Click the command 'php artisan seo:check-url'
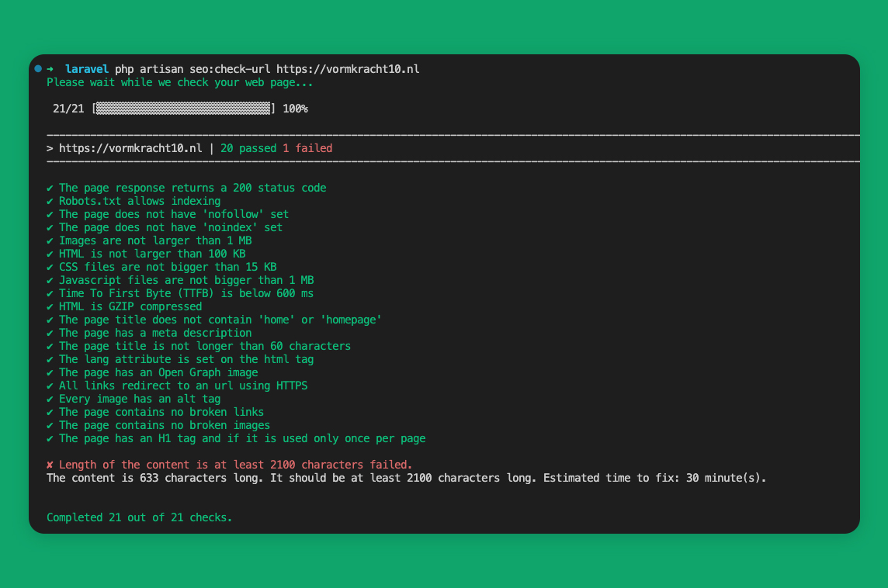This screenshot has width=888, height=588. pyautogui.click(x=193, y=69)
